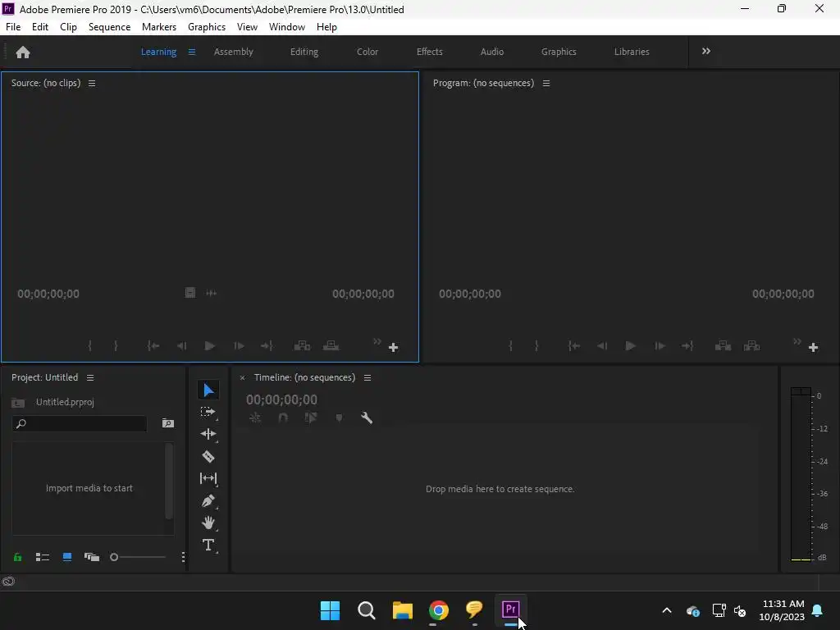Click Insert button in Source monitor

coord(302,346)
